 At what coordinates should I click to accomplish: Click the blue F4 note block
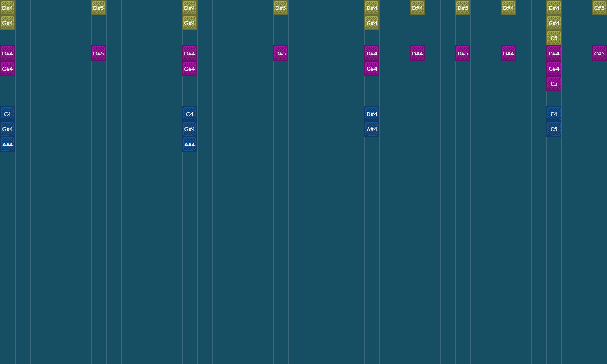pos(554,114)
